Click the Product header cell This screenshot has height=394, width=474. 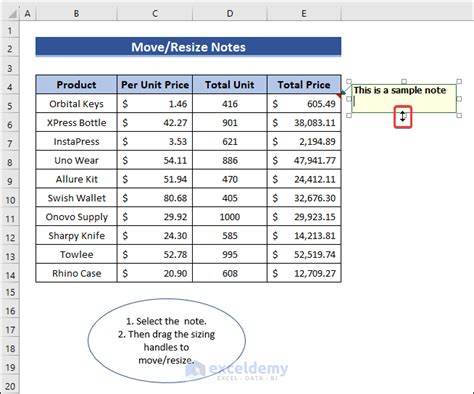[x=76, y=85]
